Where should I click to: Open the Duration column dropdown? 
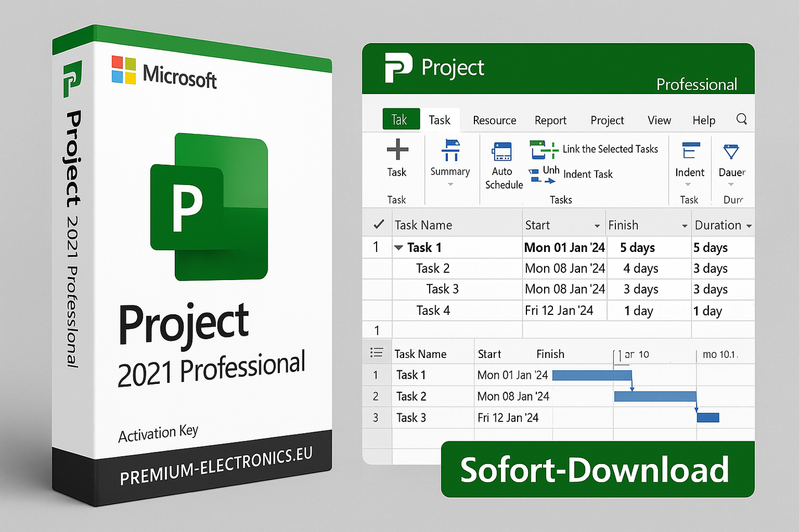click(x=749, y=225)
